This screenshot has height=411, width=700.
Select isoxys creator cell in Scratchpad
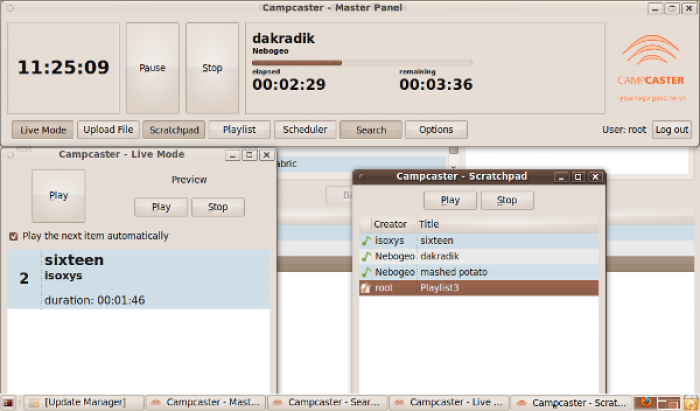[389, 241]
